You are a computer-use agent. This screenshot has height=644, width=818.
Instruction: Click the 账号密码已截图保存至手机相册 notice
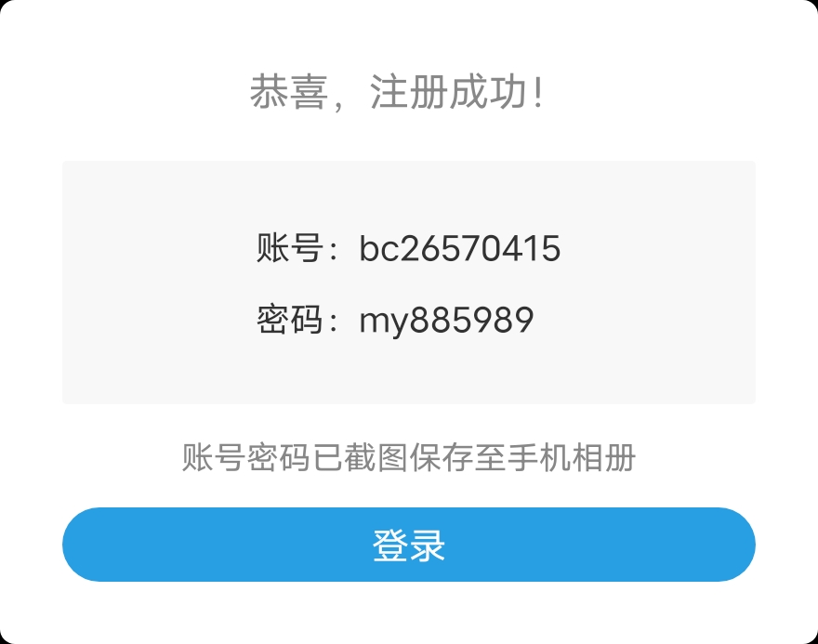[x=408, y=457]
